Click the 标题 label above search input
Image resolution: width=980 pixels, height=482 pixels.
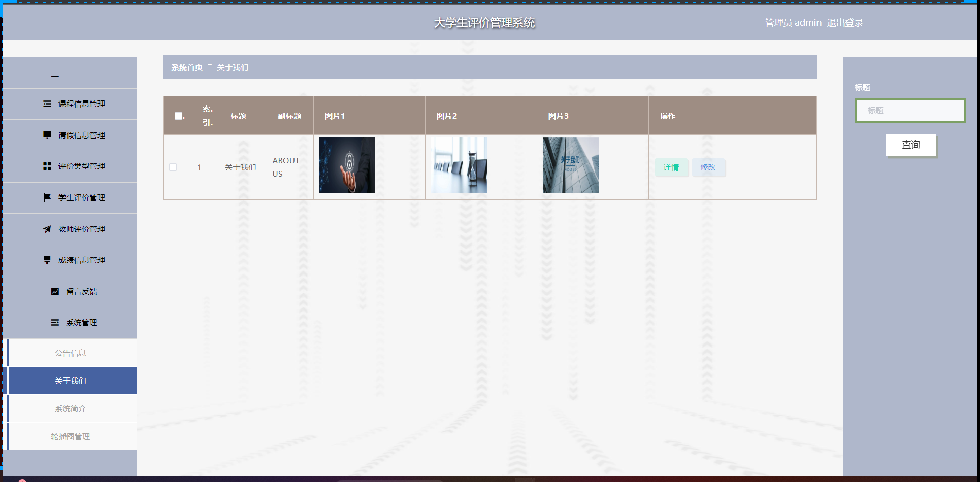pos(862,88)
